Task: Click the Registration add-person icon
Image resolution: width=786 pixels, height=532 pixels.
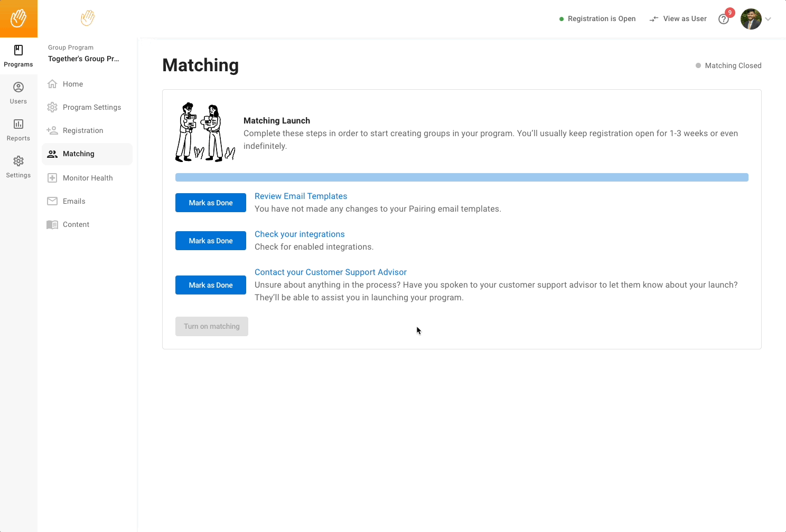Action: tap(52, 130)
